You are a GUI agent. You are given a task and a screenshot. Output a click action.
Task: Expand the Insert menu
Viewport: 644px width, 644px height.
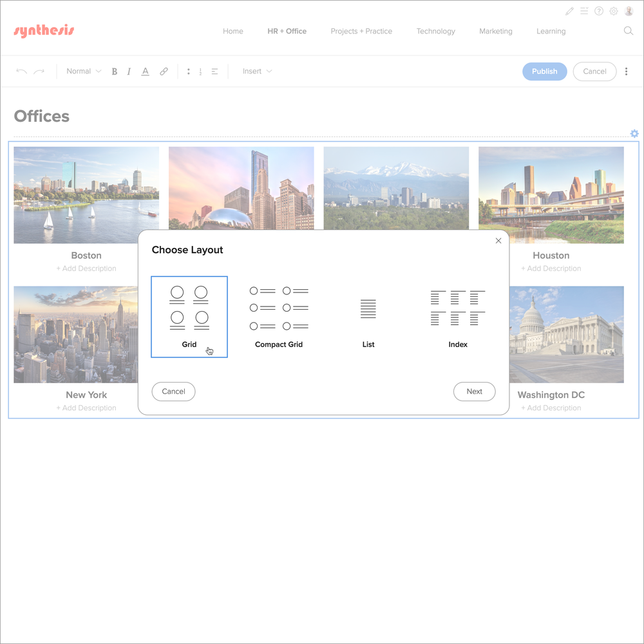point(256,71)
